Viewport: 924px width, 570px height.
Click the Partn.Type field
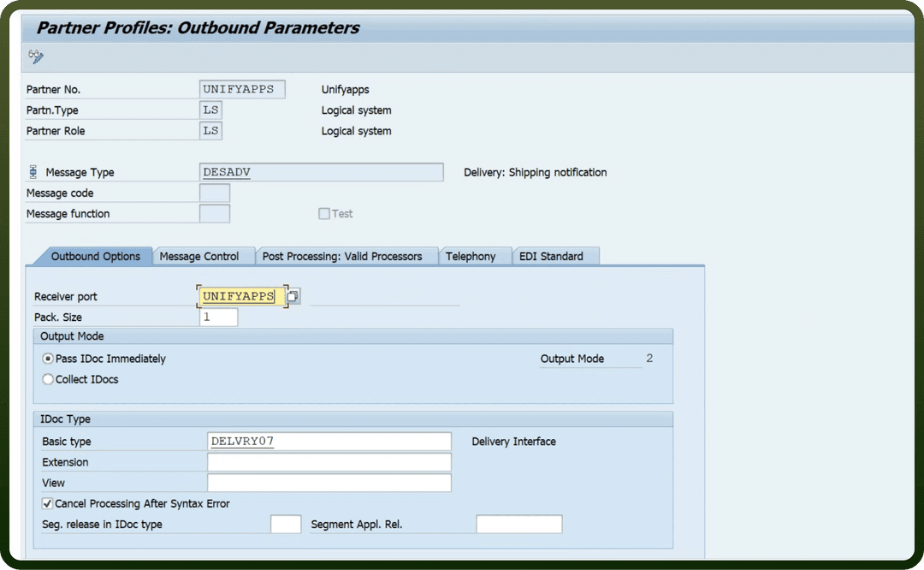210,110
